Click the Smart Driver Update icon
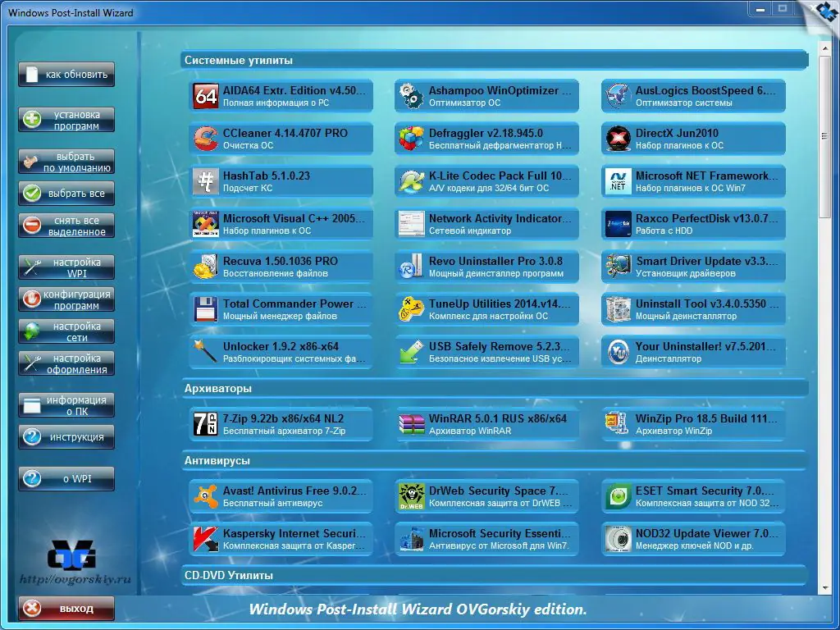 [618, 267]
